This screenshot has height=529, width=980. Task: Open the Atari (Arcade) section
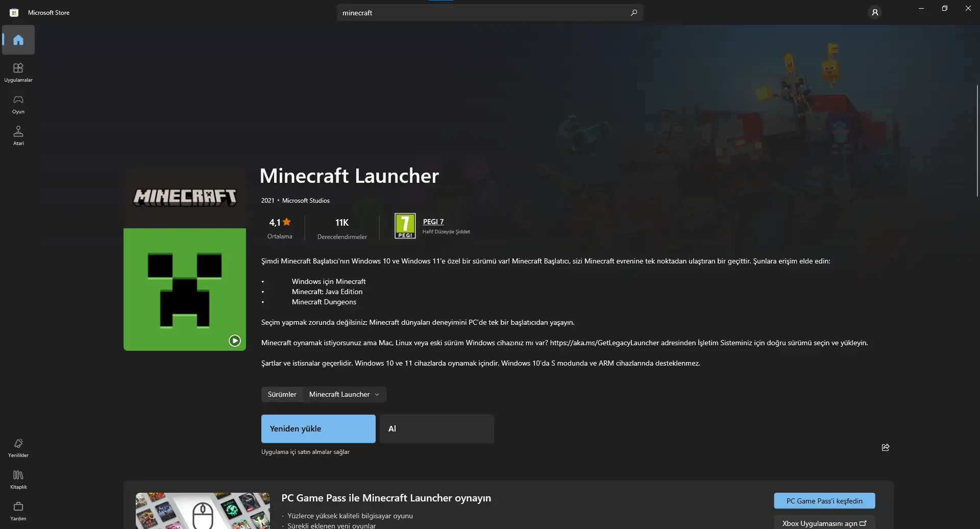point(18,136)
